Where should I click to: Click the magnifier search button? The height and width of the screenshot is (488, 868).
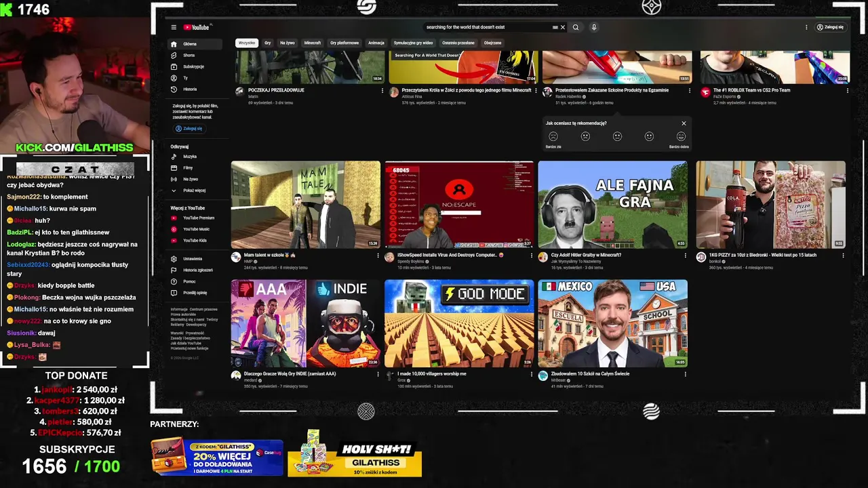click(576, 27)
